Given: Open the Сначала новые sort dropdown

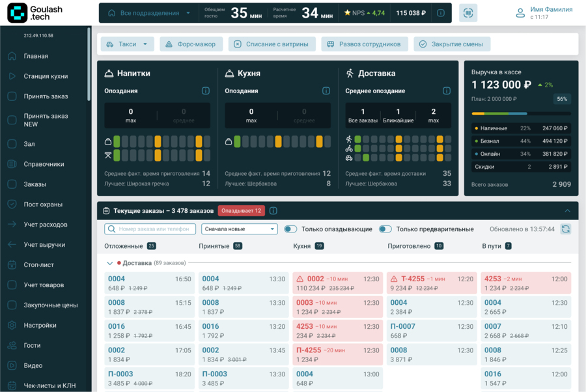Looking at the screenshot, I should click(240, 229).
